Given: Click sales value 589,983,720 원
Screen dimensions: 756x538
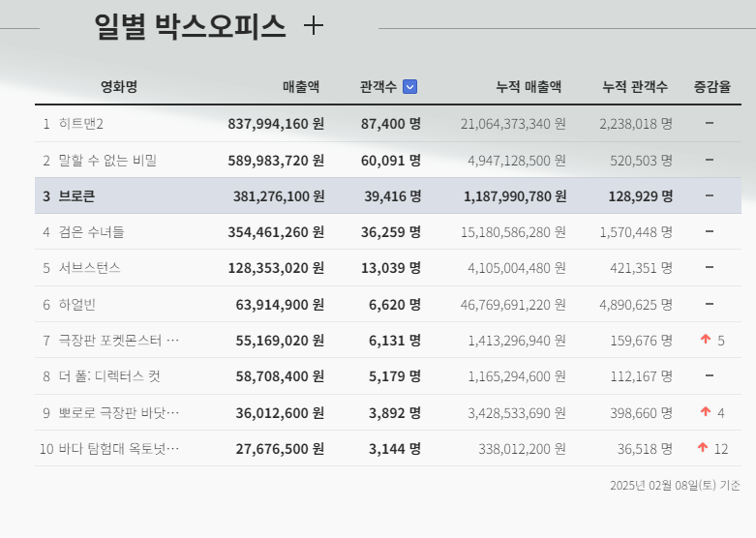Looking at the screenshot, I should point(276,160).
